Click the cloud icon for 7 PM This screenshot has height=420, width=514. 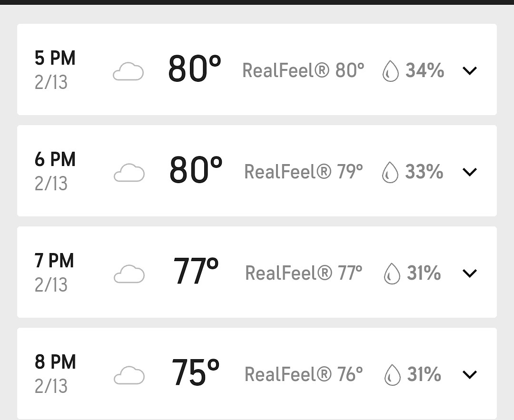click(129, 274)
